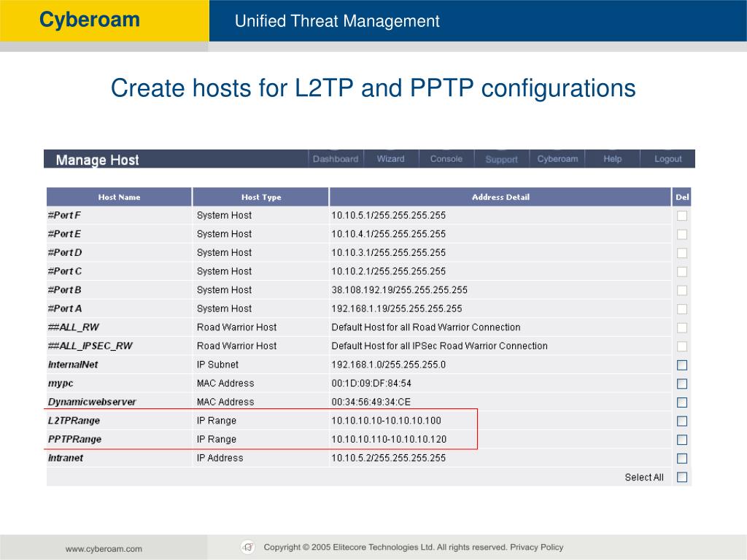Tick the delete checkbox for InternalNet

[x=682, y=365]
